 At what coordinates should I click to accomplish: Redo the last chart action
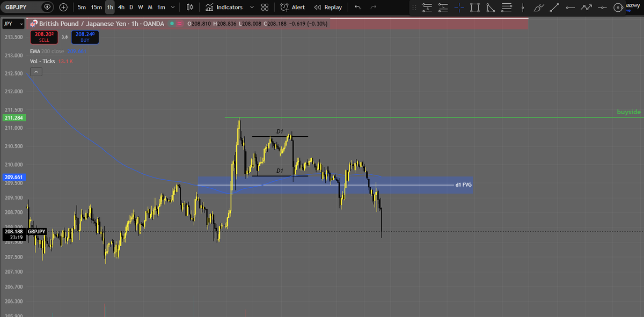(x=374, y=8)
